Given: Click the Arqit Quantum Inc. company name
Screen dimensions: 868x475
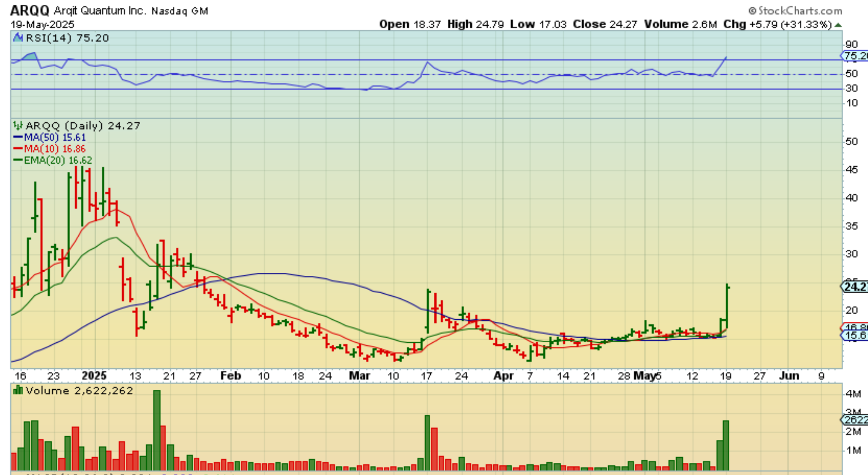Looking at the screenshot, I should (100, 10).
